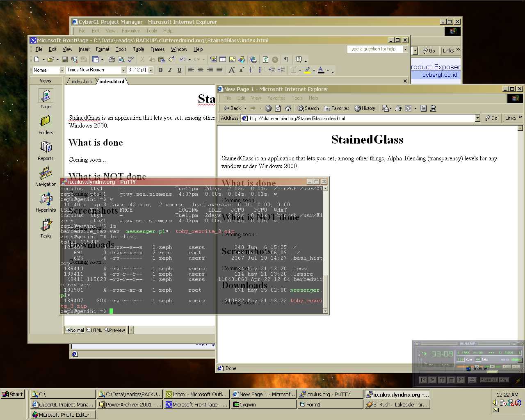Open Navigation view in FrontPage Views bar

click(x=46, y=176)
